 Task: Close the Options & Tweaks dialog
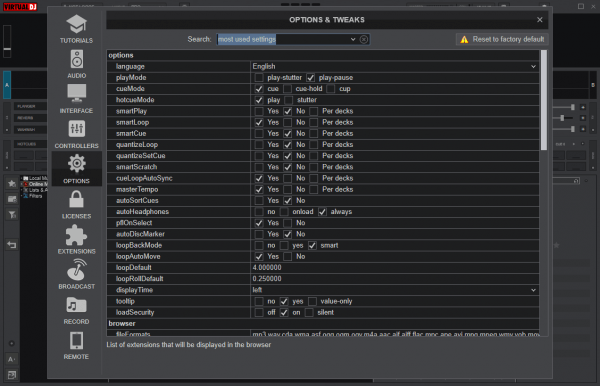[x=540, y=20]
